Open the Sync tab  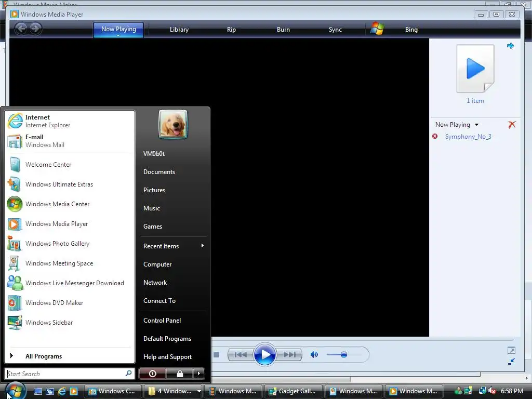pos(335,30)
